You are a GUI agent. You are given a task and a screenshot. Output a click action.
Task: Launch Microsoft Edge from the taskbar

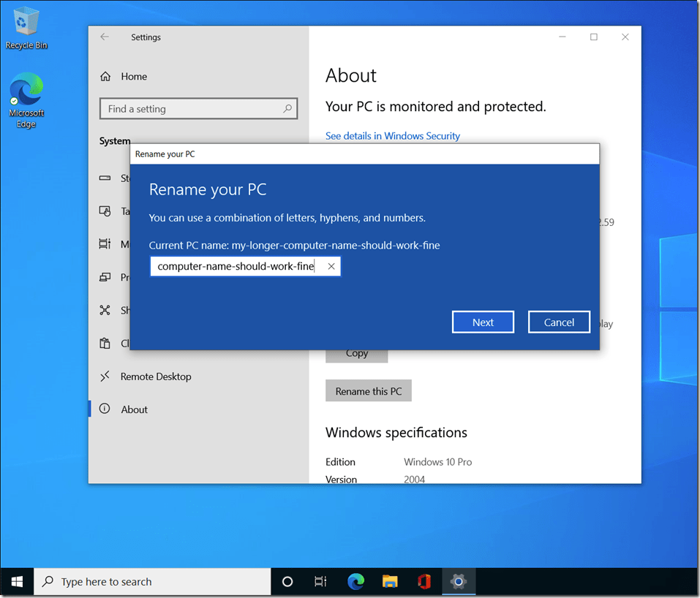pyautogui.click(x=355, y=580)
